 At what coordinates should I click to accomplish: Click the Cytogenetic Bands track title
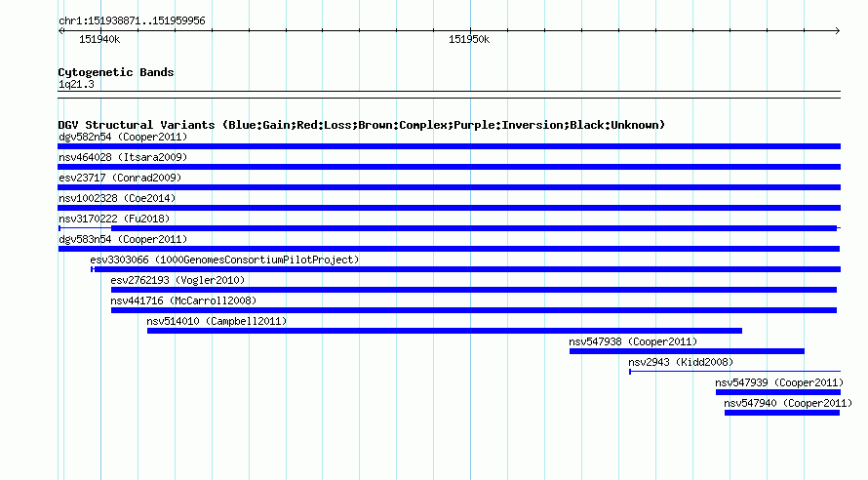coord(116,72)
